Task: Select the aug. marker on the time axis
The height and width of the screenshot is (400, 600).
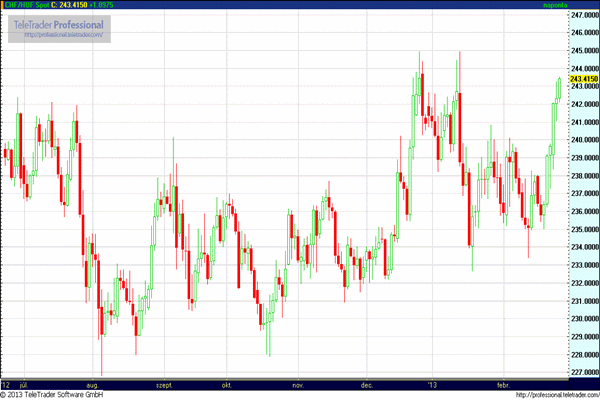Action: [92, 384]
